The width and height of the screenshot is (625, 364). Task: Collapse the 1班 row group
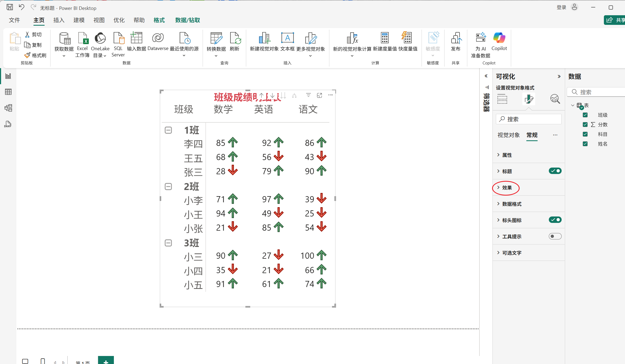[168, 130]
